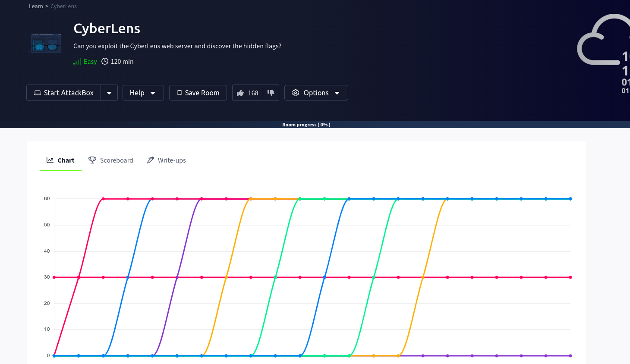Screen dimensions: 630x364
Task: Click the CyberLens room glasses thumbnail
Action: [46, 43]
